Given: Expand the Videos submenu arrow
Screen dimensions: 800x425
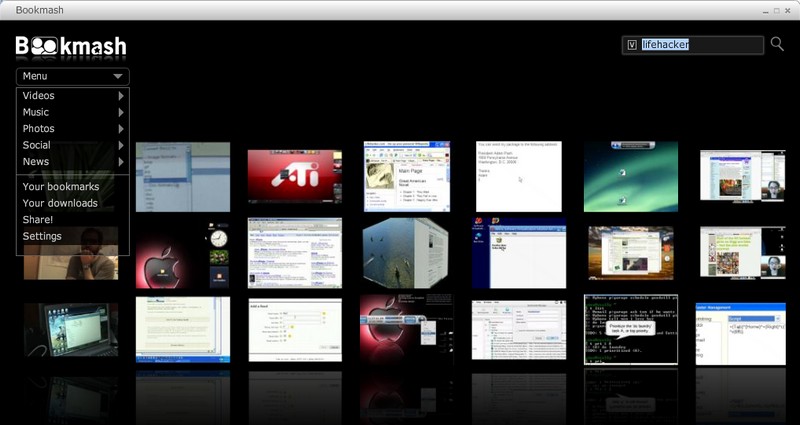Looking at the screenshot, I should [x=121, y=96].
